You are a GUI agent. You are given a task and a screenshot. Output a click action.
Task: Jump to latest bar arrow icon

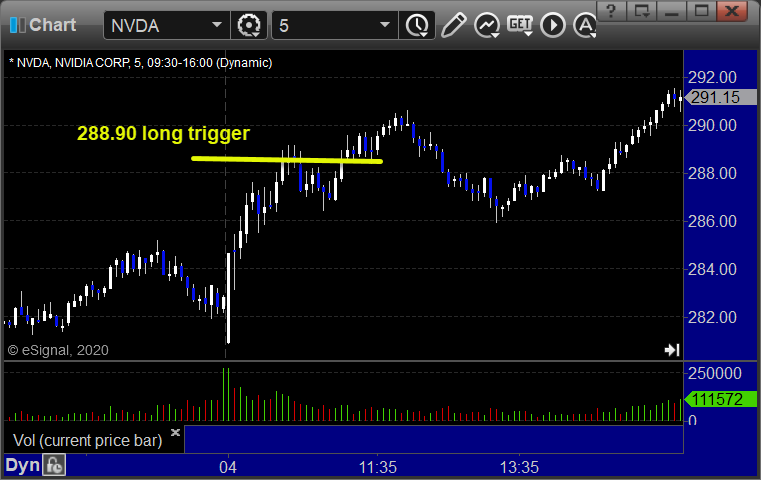point(672,350)
